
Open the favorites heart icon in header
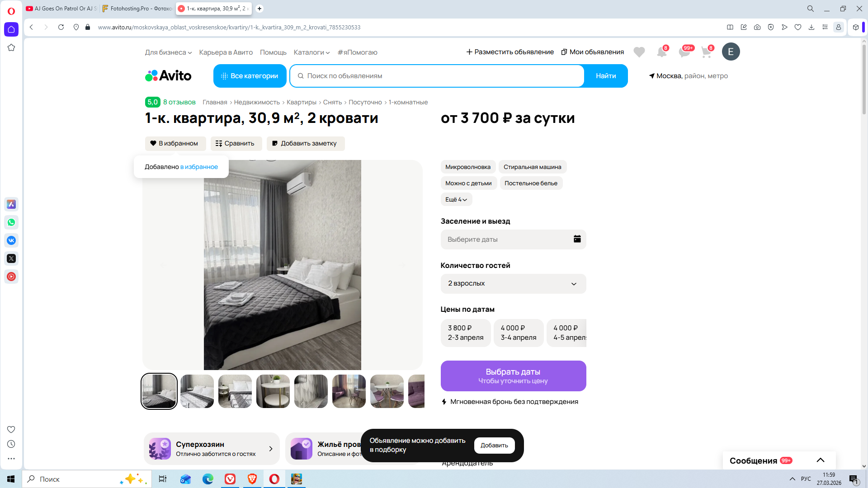(x=639, y=52)
